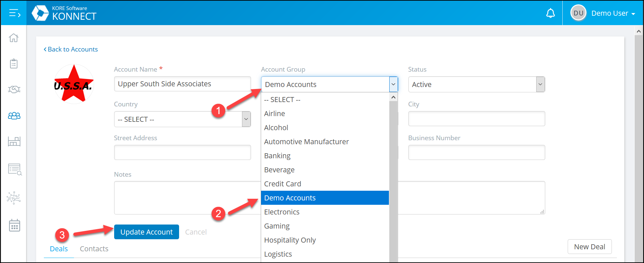Click the U.S.S.A. account logo image

point(74,84)
